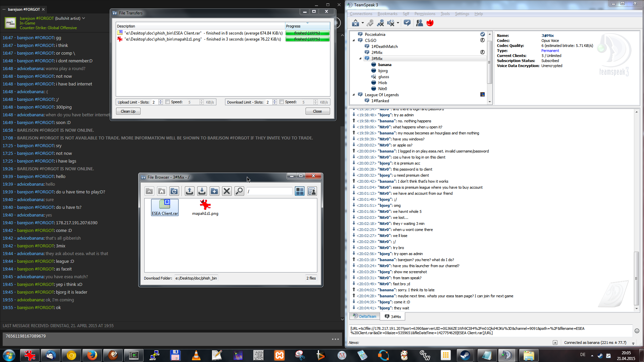Switch File Browser to icon view mode

pos(300,191)
